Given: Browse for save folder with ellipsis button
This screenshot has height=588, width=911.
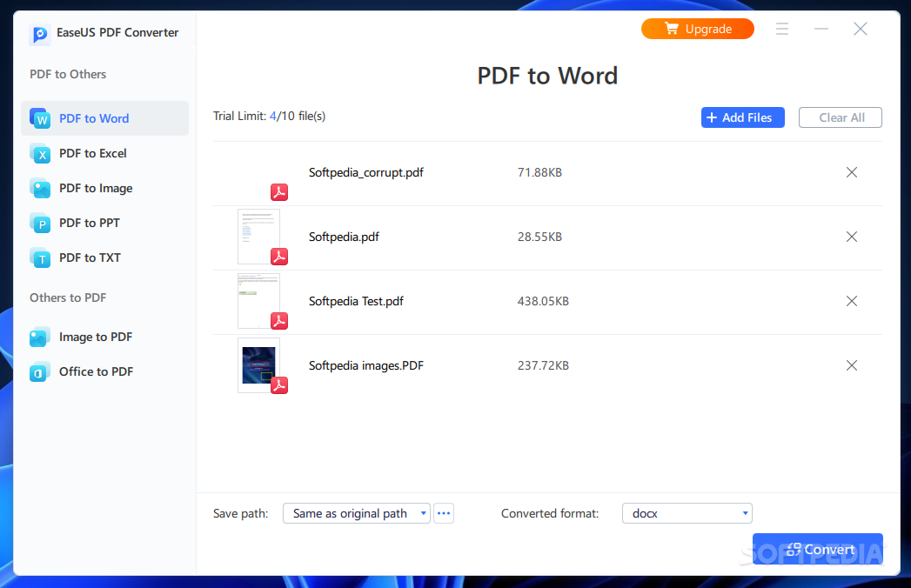Looking at the screenshot, I should (444, 513).
